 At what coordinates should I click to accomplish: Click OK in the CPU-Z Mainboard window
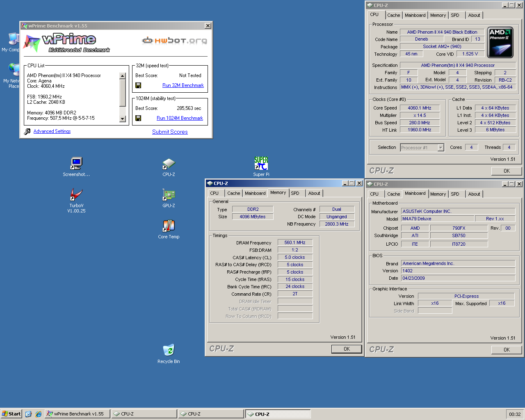pyautogui.click(x=507, y=350)
